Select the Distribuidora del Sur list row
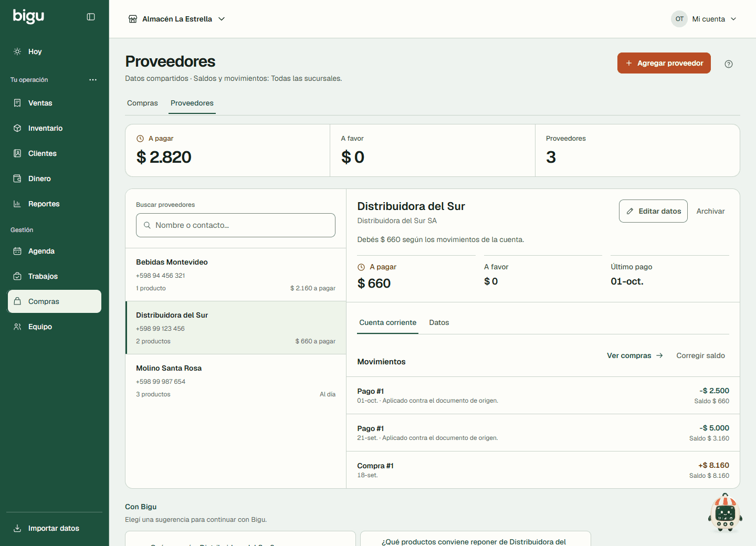Viewport: 756px width, 546px height. tap(236, 328)
